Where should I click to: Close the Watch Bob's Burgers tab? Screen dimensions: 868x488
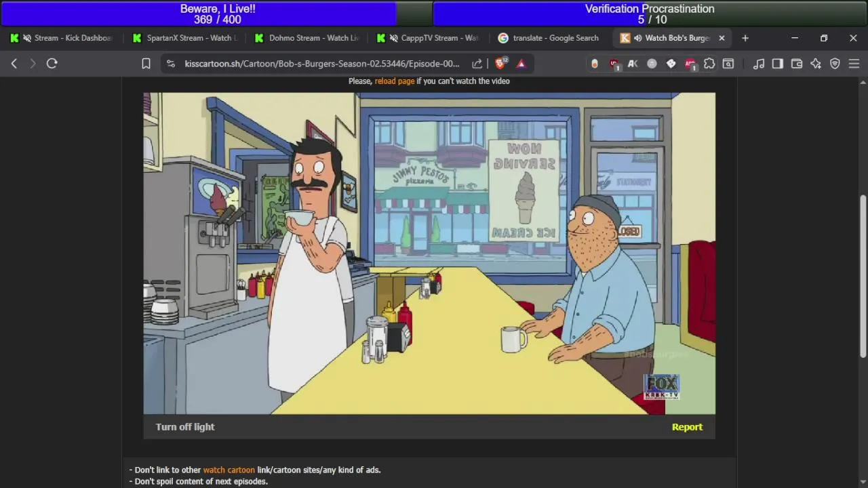(722, 38)
